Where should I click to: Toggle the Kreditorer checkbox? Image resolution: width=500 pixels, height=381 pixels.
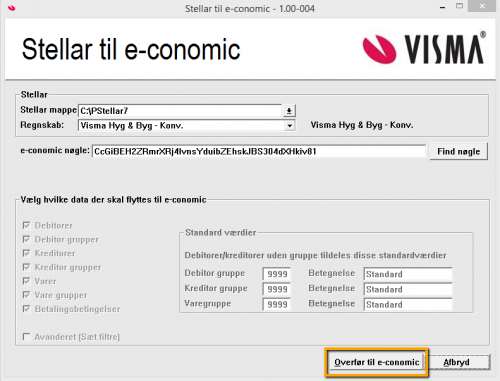[26, 253]
